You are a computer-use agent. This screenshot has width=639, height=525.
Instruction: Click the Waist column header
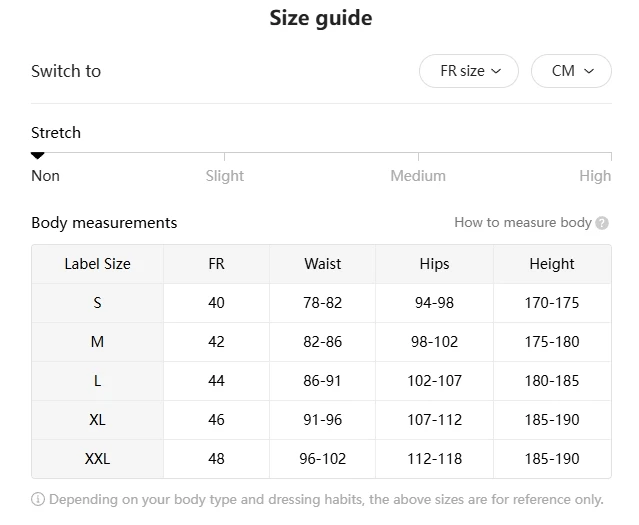[x=322, y=264]
